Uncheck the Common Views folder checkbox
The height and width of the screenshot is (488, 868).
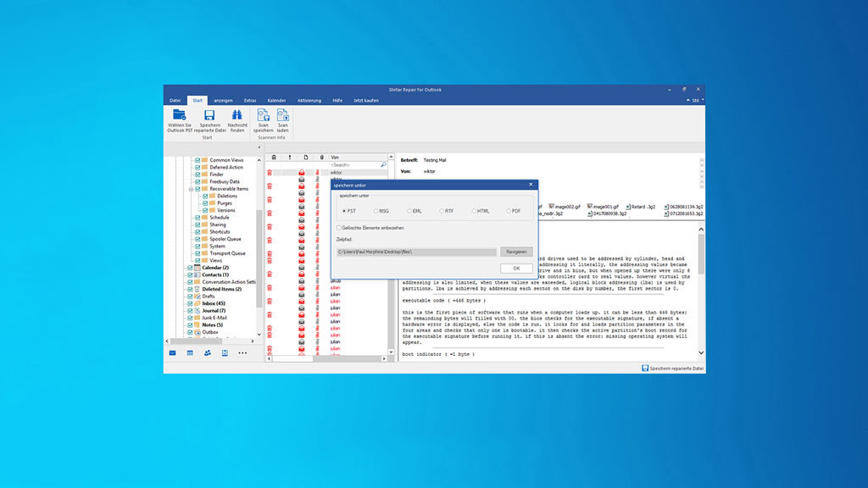point(198,160)
